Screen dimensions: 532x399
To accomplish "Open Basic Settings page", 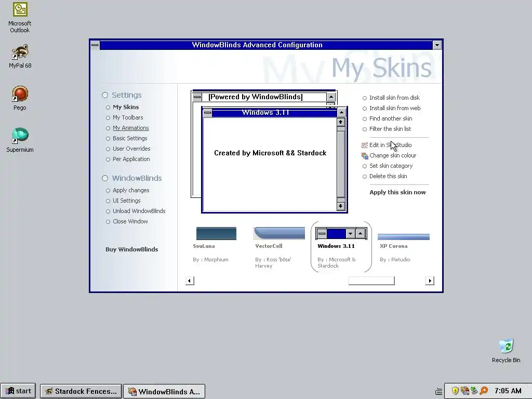I will pos(129,138).
